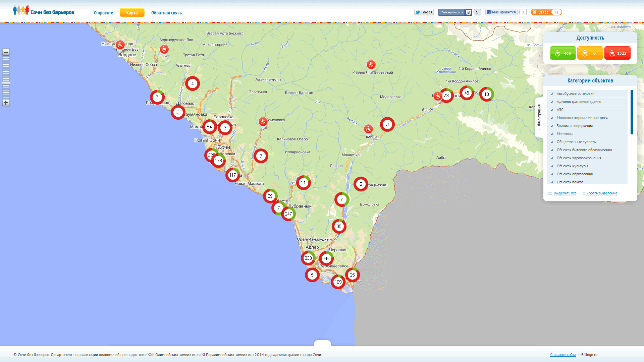Toggle red inaccessible filter showing 1322

617,53
